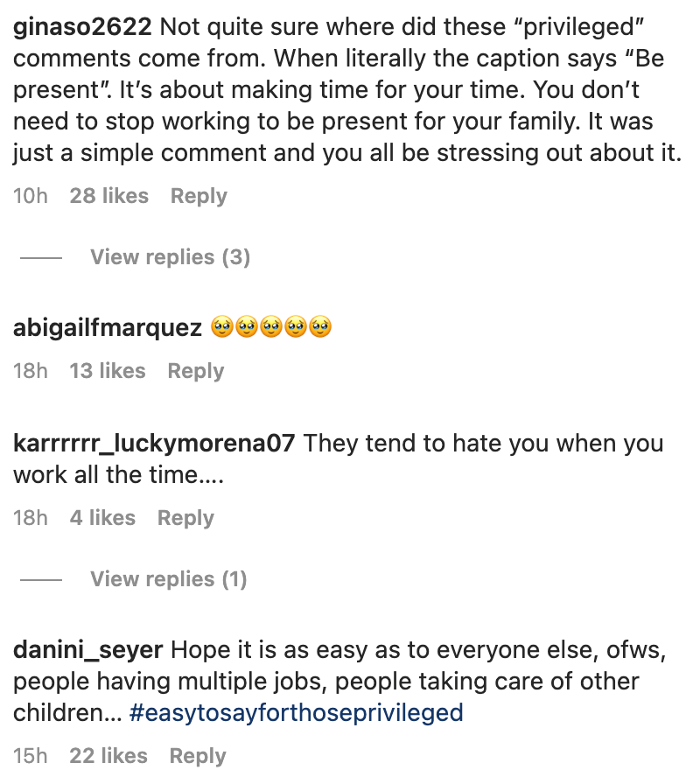Visit karrrrrr_luckymorena07's profile
This screenshot has height=784, width=700.
tap(154, 444)
